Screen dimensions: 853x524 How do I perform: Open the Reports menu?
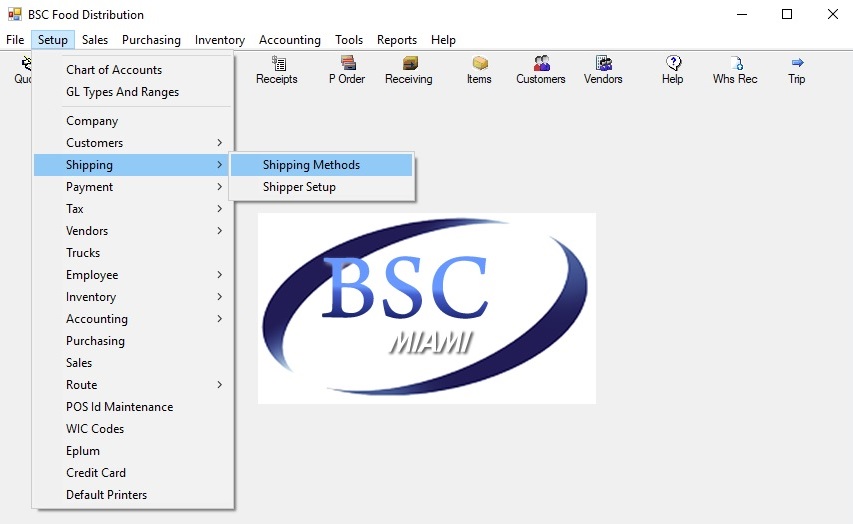(x=397, y=40)
